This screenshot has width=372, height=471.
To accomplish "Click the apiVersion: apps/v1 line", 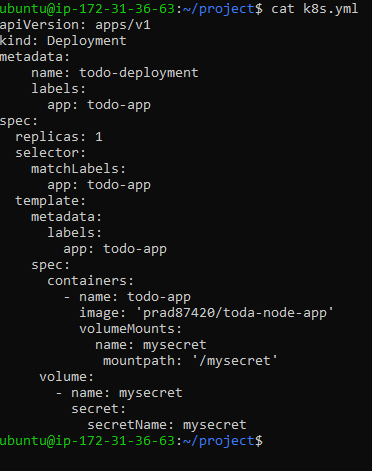I will pyautogui.click(x=75, y=25).
